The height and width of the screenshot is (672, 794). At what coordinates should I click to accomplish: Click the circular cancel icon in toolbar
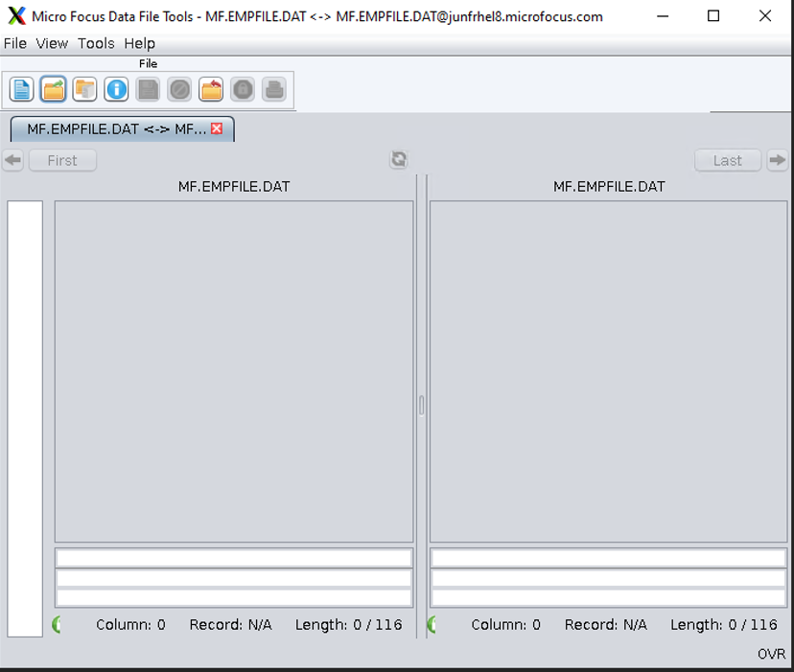(179, 90)
